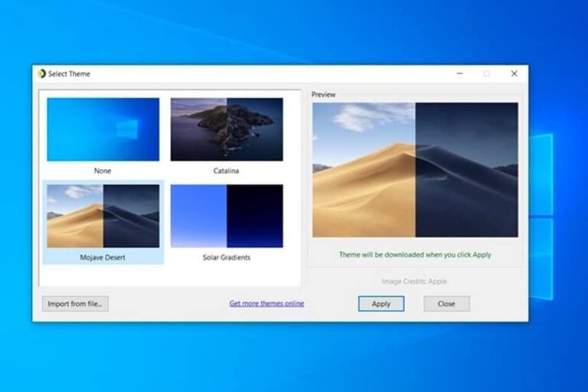Close the dialog with the title bar X

click(514, 73)
